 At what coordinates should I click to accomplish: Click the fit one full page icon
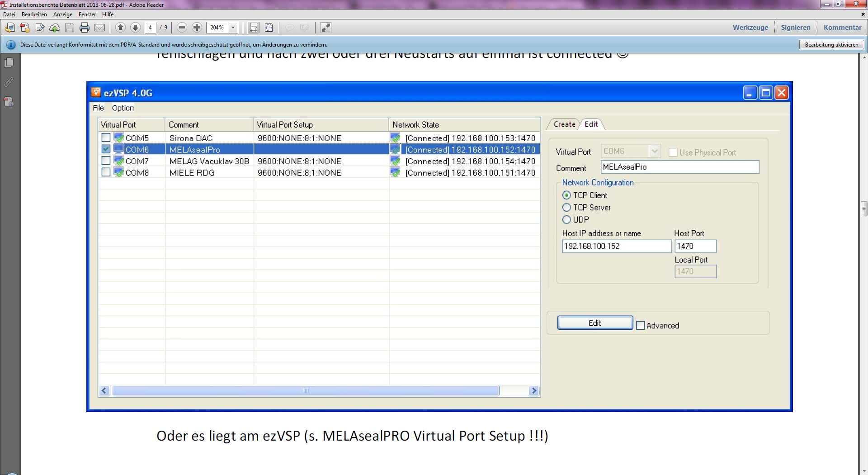269,28
